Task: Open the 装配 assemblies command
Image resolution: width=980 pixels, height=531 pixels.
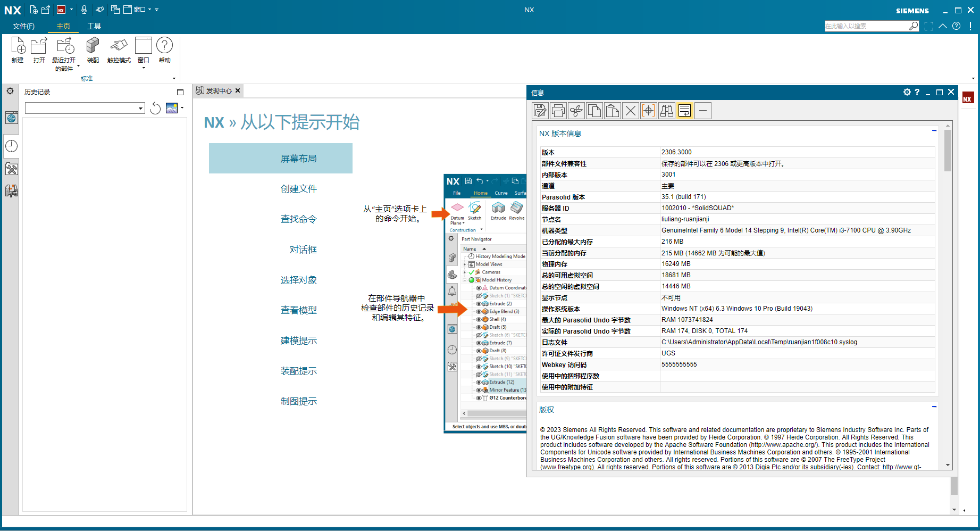Action: tap(92, 52)
